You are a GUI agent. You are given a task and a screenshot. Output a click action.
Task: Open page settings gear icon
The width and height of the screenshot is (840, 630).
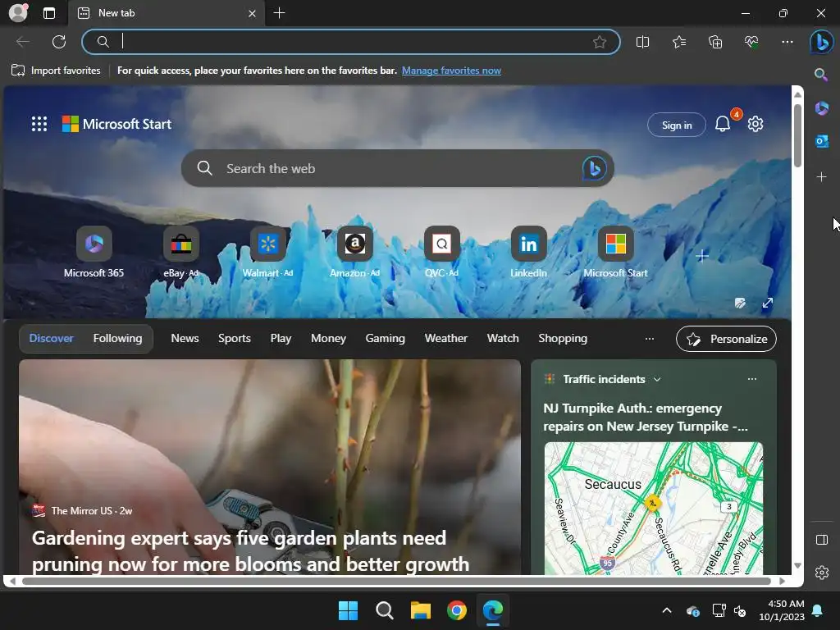(756, 124)
